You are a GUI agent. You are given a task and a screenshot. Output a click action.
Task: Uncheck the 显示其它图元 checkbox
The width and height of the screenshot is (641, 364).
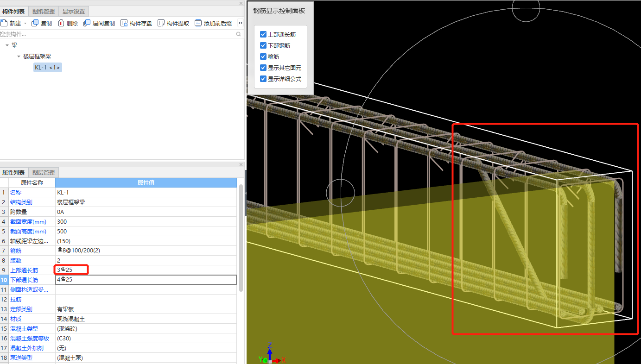tap(263, 68)
